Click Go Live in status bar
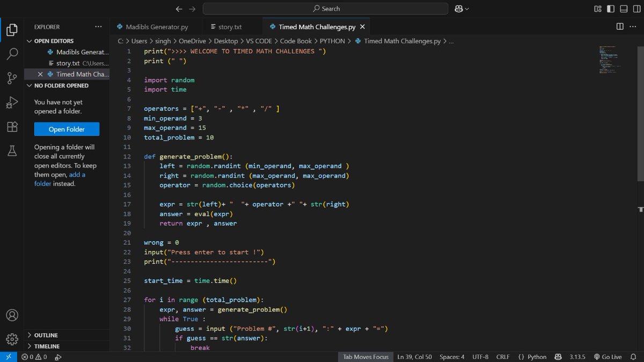Viewport: 644px width, 362px height. (607, 357)
